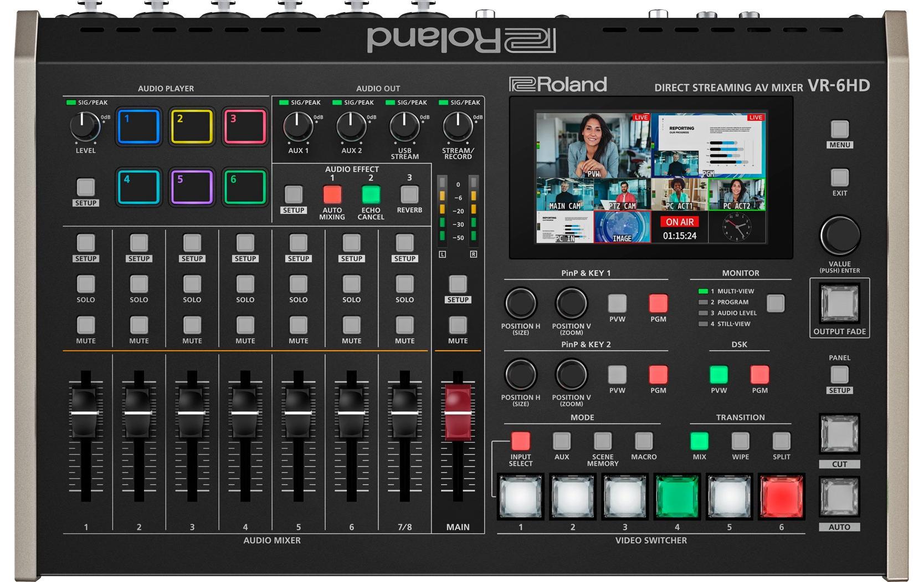Mute the MAIN output
This screenshot has height=582, width=924.
(458, 325)
